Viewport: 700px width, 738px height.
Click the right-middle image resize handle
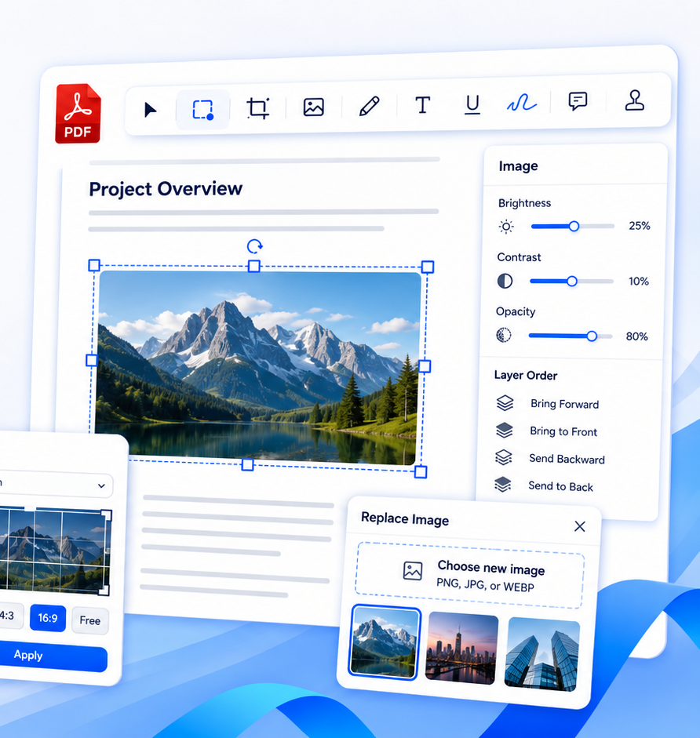pyautogui.click(x=425, y=366)
